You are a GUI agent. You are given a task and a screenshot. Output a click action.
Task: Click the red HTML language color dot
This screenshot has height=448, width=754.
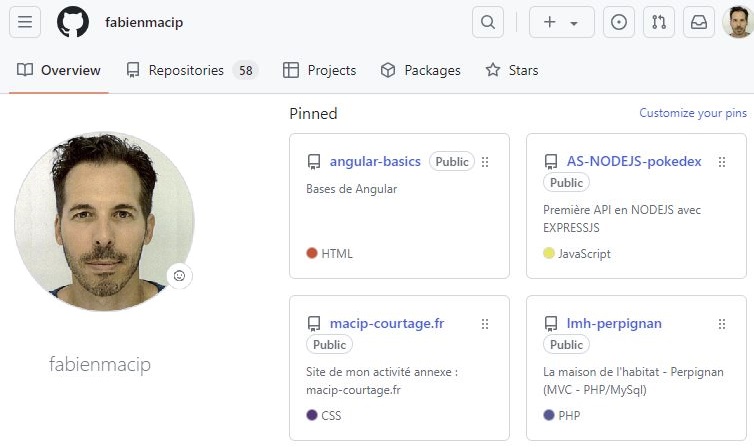pyautogui.click(x=312, y=254)
